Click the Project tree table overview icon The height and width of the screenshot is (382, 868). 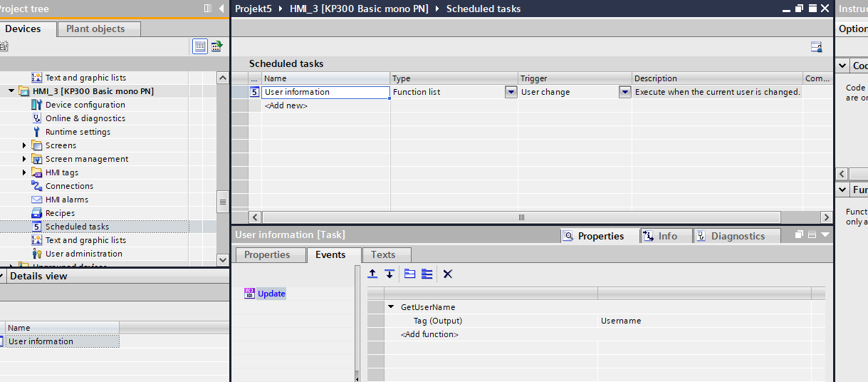(200, 46)
